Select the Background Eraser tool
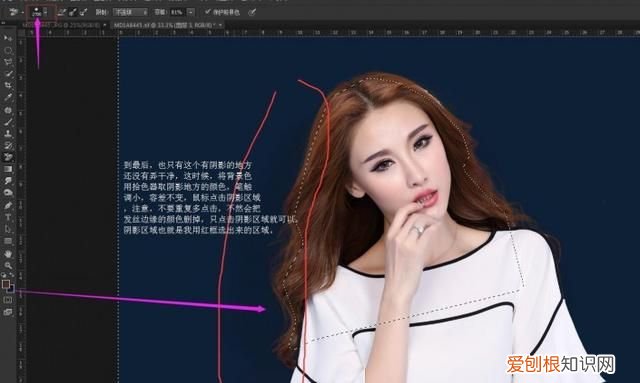The image size is (640, 383). [8, 157]
